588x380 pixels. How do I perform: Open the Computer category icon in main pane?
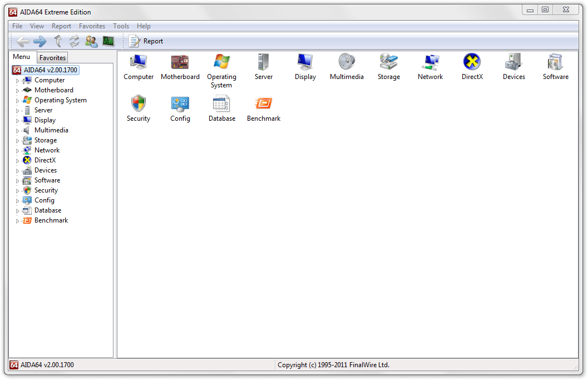(139, 62)
